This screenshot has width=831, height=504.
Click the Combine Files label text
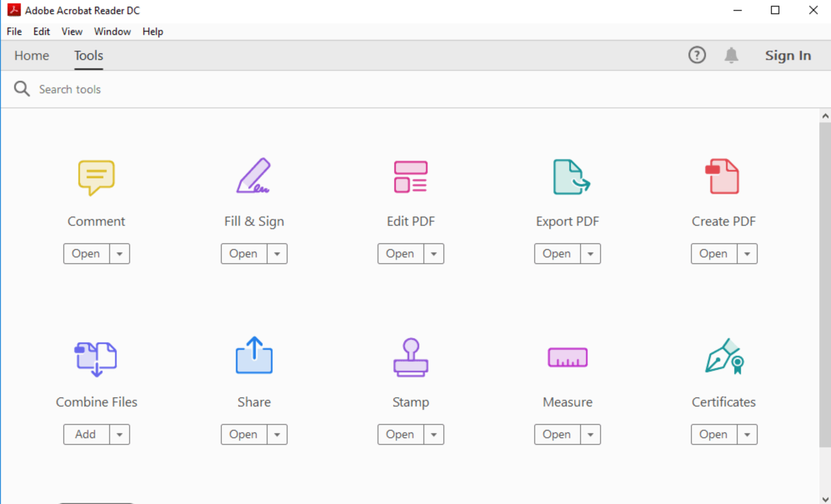(x=96, y=402)
